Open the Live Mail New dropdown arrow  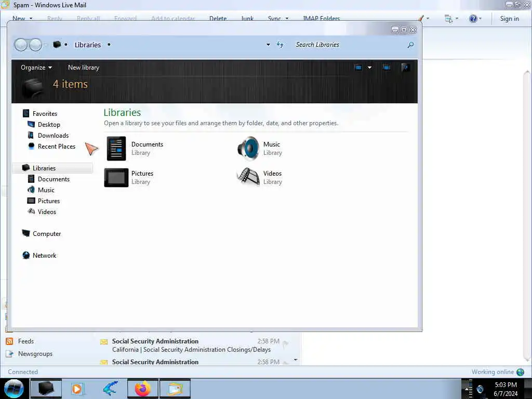tap(31, 18)
